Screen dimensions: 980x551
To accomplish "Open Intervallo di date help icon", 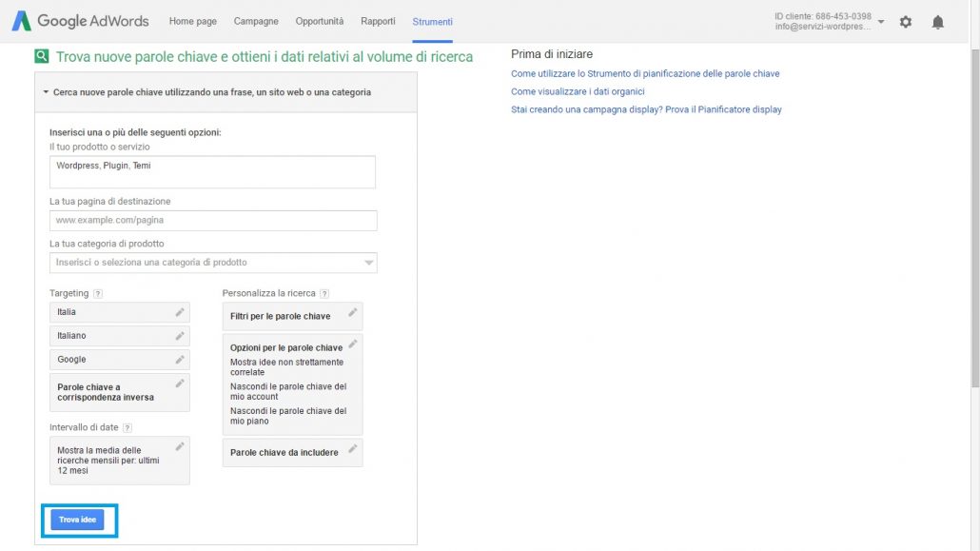I will 127,428.
